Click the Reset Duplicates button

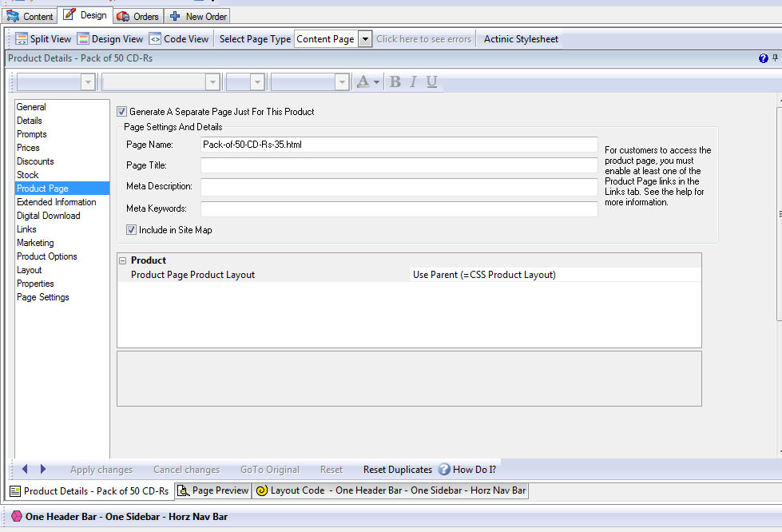[397, 470]
